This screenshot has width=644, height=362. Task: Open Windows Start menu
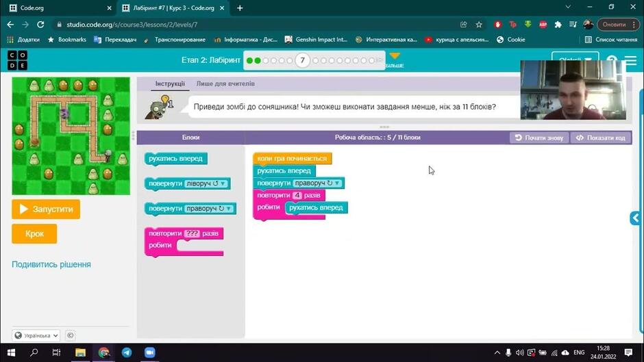(11, 352)
